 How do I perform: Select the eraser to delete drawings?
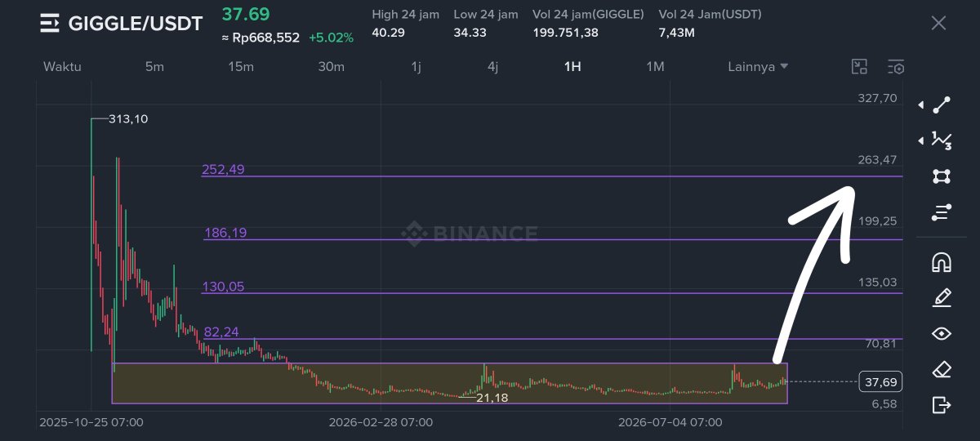942,369
